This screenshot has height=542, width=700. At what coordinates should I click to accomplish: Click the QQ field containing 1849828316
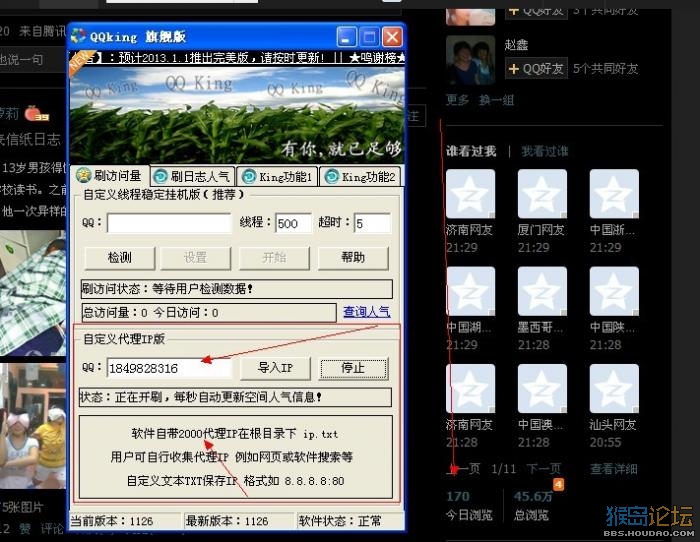click(169, 368)
